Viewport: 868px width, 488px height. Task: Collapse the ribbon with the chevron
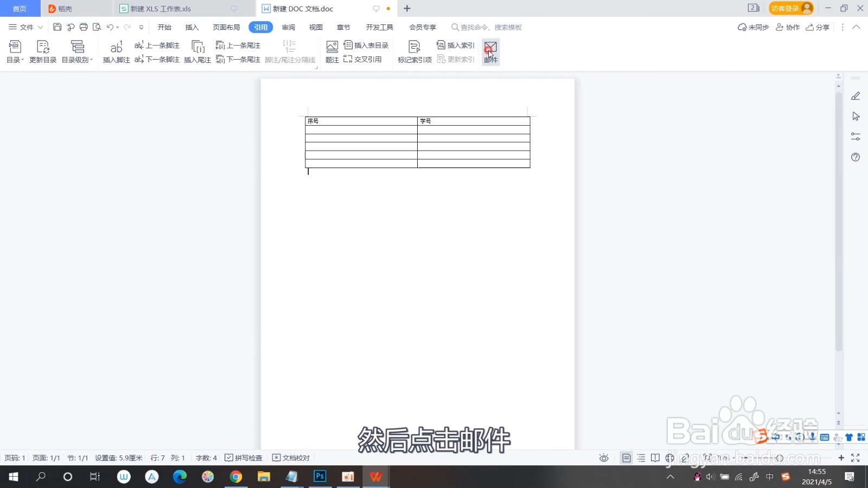(856, 27)
